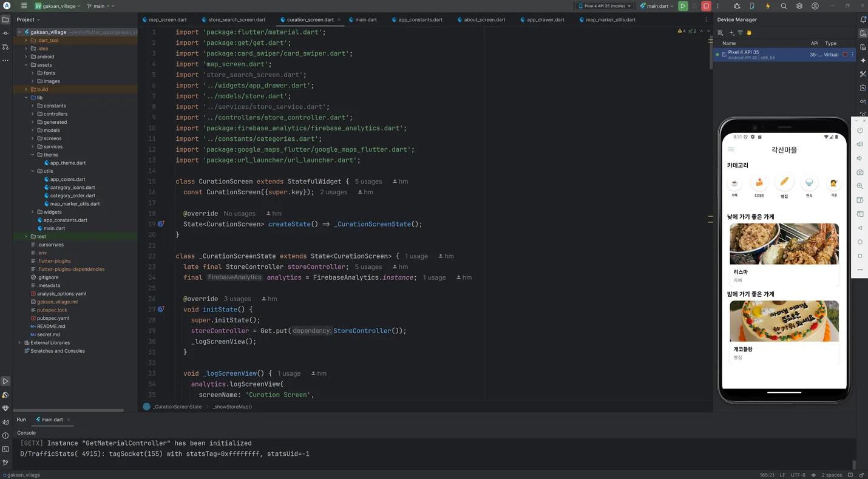Viewport: 868px width, 479px height.
Task: Add a new device with the plus icon
Action: pyautogui.click(x=731, y=33)
